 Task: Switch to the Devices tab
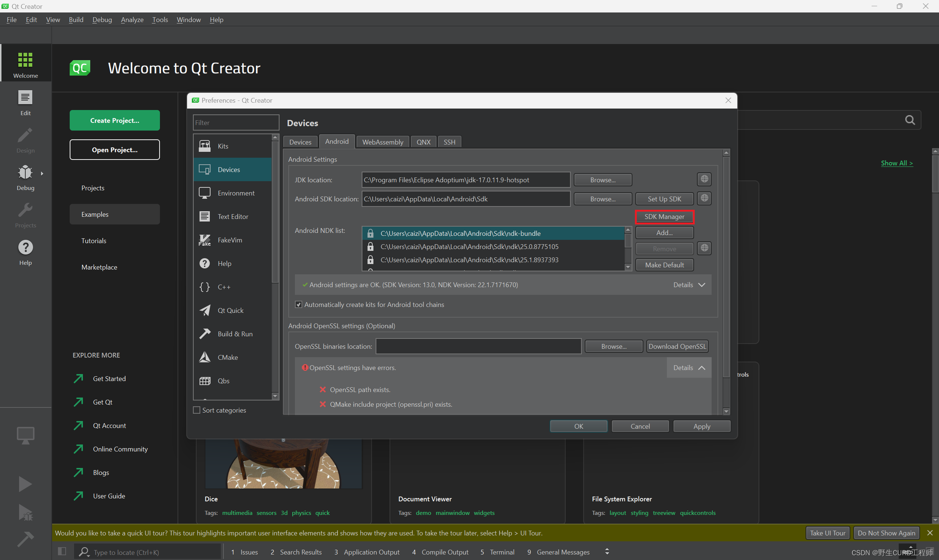click(x=300, y=142)
